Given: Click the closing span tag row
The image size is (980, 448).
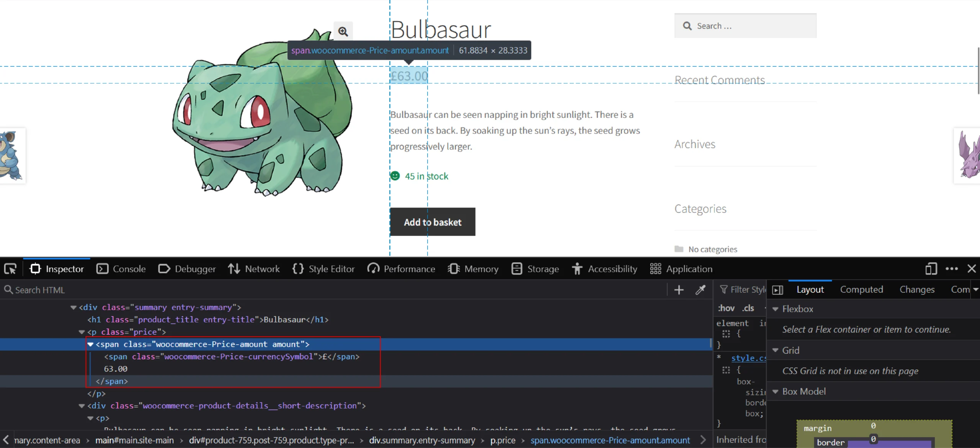Looking at the screenshot, I should (x=356, y=381).
